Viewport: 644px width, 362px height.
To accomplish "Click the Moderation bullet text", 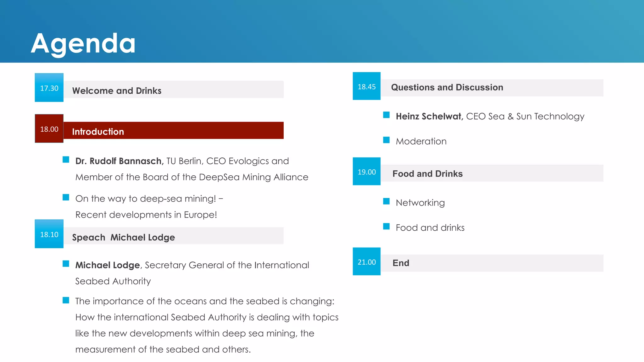I will click(421, 141).
